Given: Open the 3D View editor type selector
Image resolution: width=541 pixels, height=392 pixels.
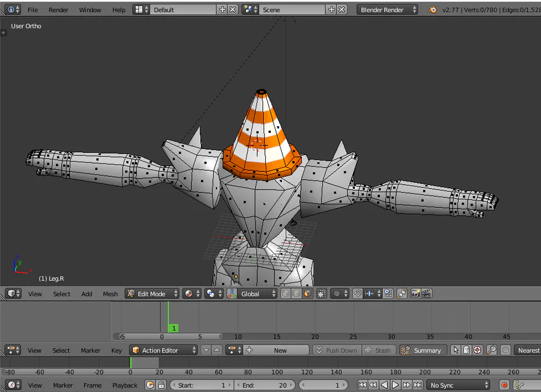Looking at the screenshot, I should click(13, 293).
